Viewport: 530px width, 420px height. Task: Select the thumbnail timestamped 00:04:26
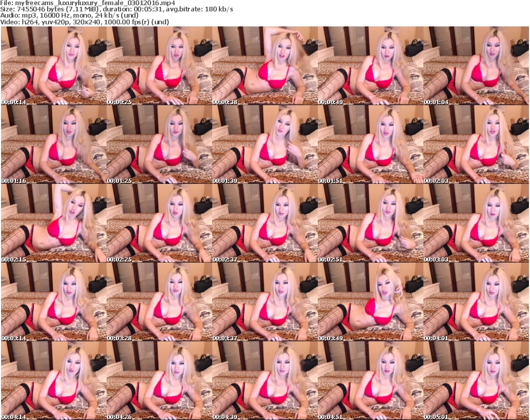tap(159, 381)
